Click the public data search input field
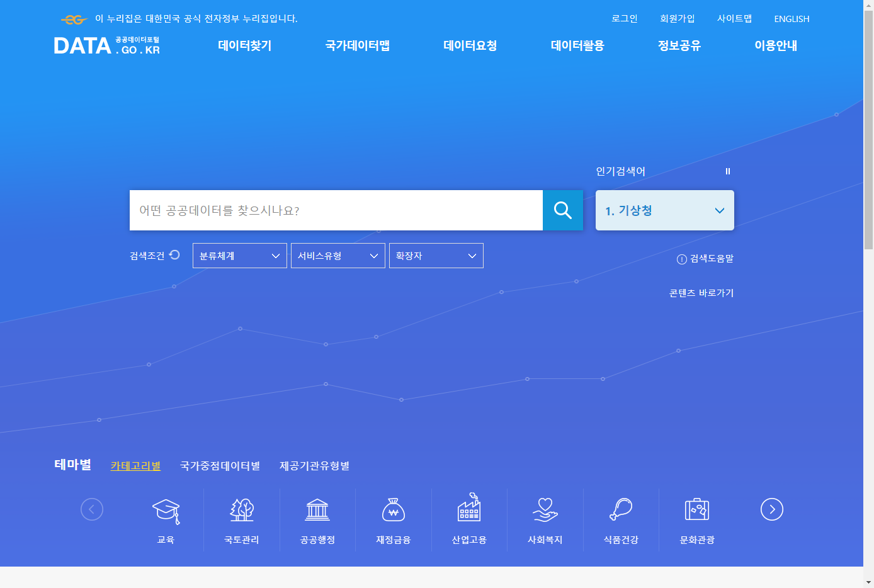The image size is (874, 588). pos(336,210)
